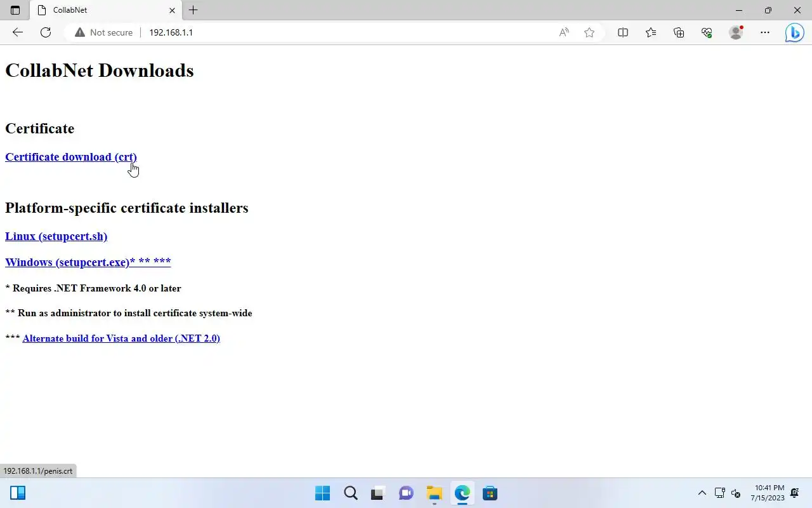Open split screen view
This screenshot has height=508, width=812.
[623, 32]
